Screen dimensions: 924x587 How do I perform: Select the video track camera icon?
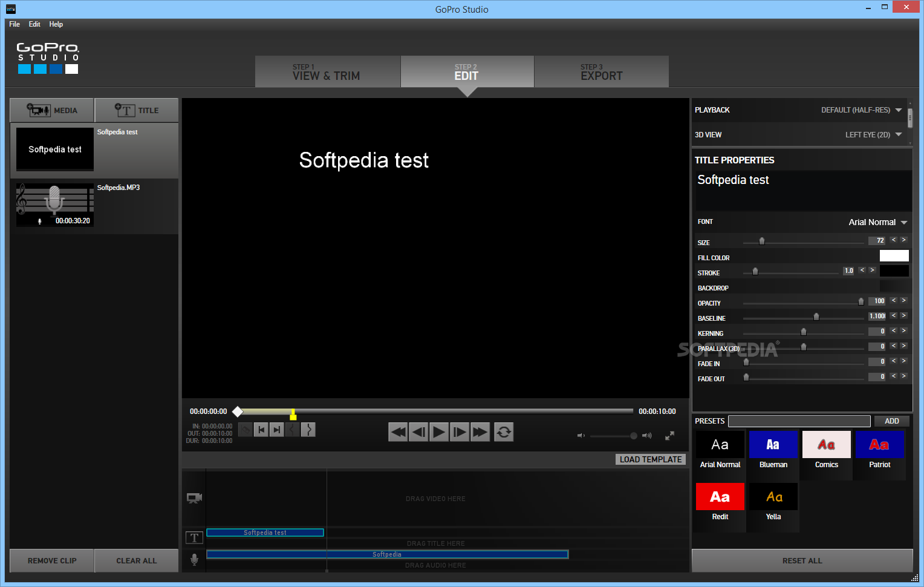pyautogui.click(x=194, y=498)
